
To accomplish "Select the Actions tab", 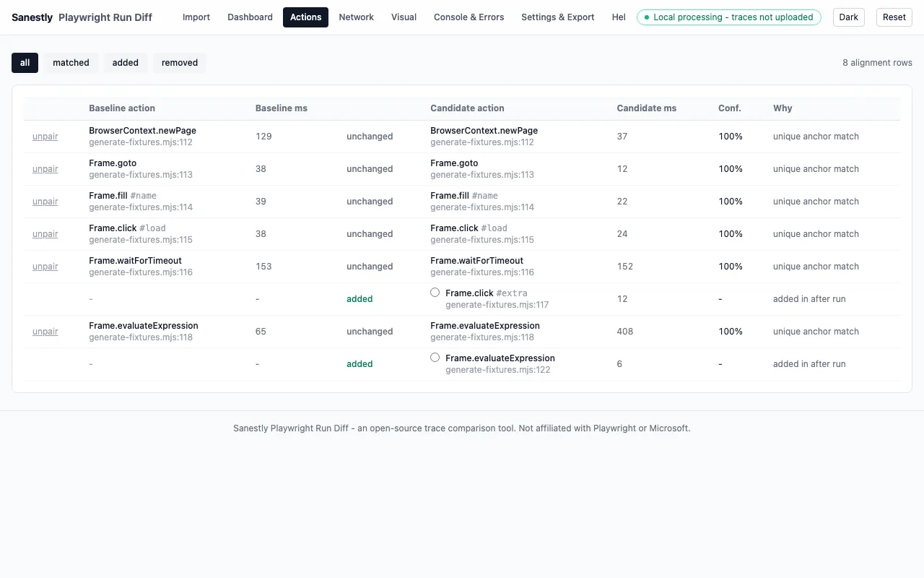I will (x=305, y=17).
